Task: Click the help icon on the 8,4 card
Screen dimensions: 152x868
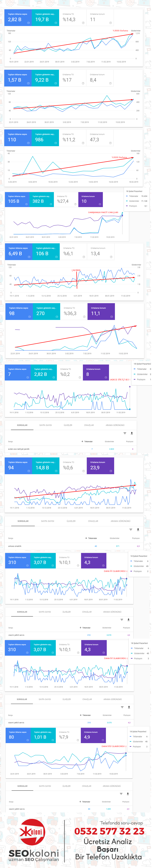Action: pyautogui.click(x=110, y=83)
